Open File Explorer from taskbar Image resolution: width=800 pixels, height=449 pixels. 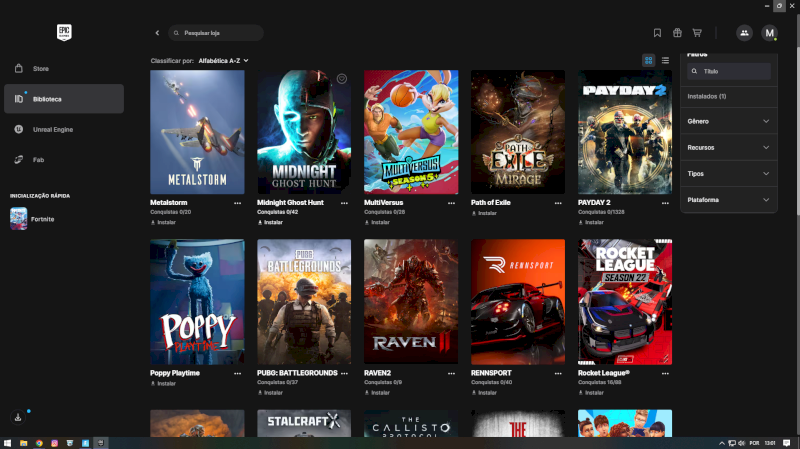(23, 443)
